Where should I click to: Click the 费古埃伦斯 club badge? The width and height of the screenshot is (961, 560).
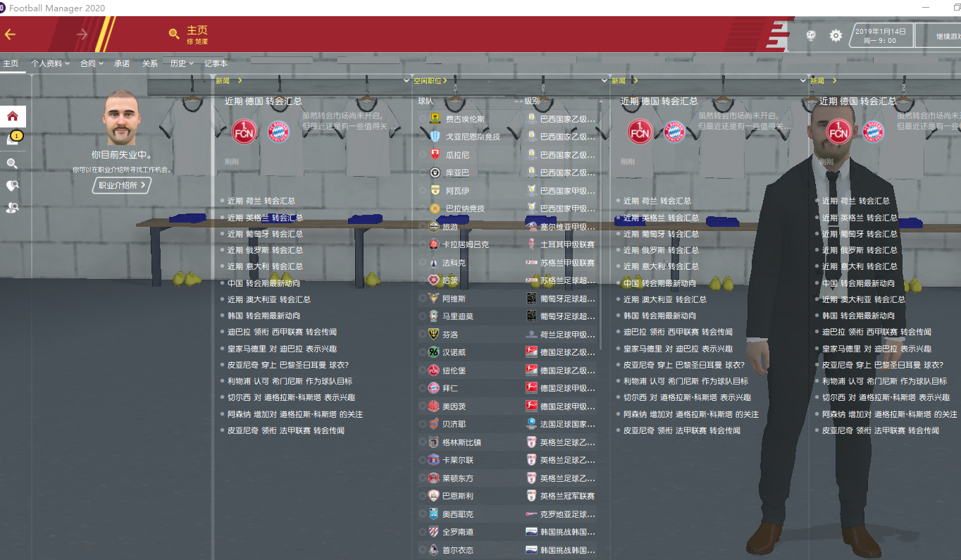[435, 119]
